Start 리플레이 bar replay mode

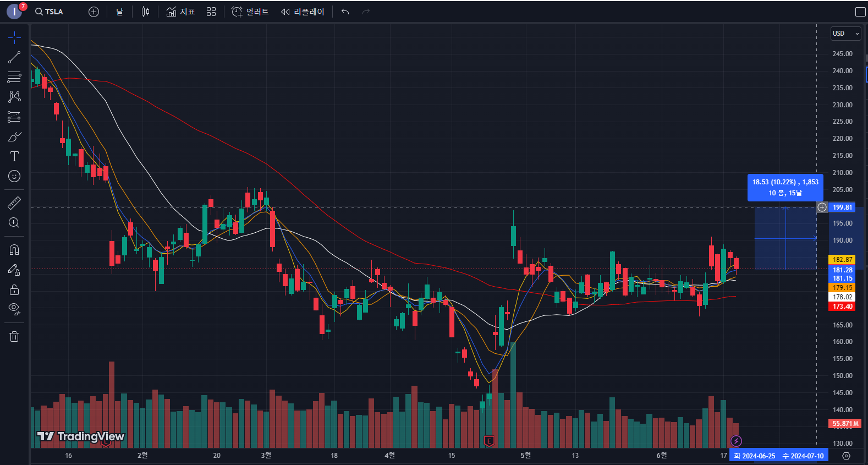tap(303, 12)
